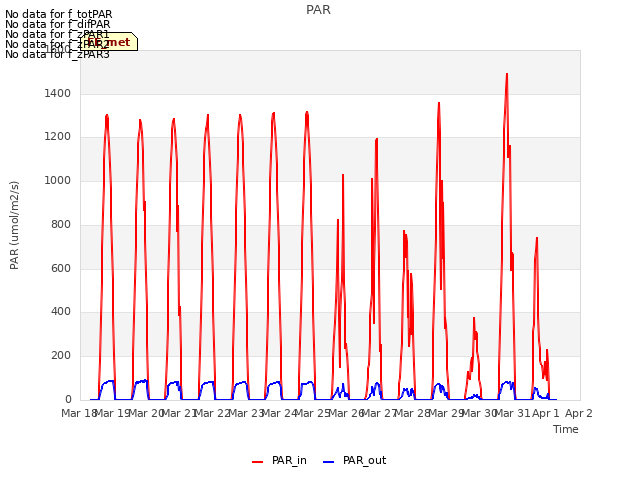Click the 1000 y-axis tick label

click(58, 180)
